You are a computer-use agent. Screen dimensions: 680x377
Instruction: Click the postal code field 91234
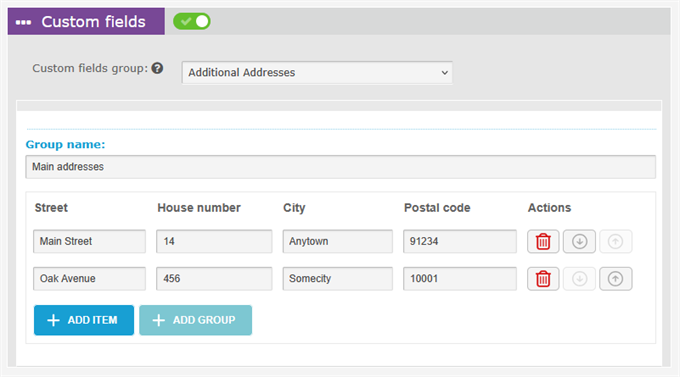(x=460, y=241)
